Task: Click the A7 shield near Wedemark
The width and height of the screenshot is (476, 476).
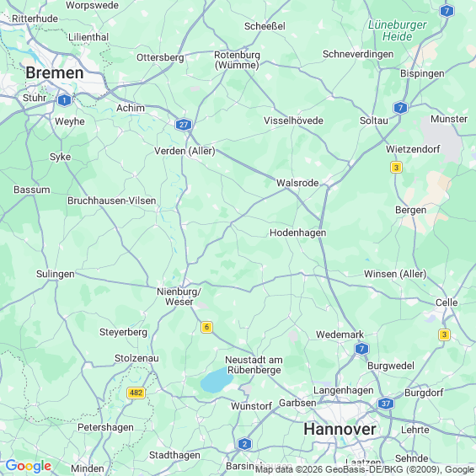Action: 361,349
